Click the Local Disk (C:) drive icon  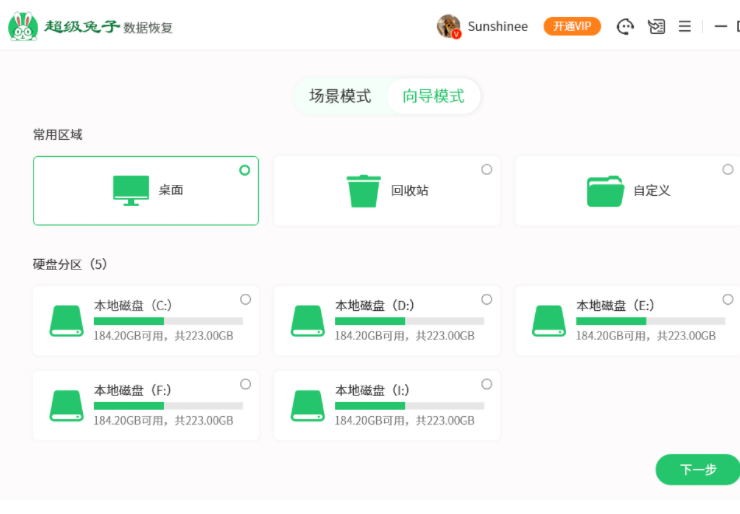coord(67,321)
